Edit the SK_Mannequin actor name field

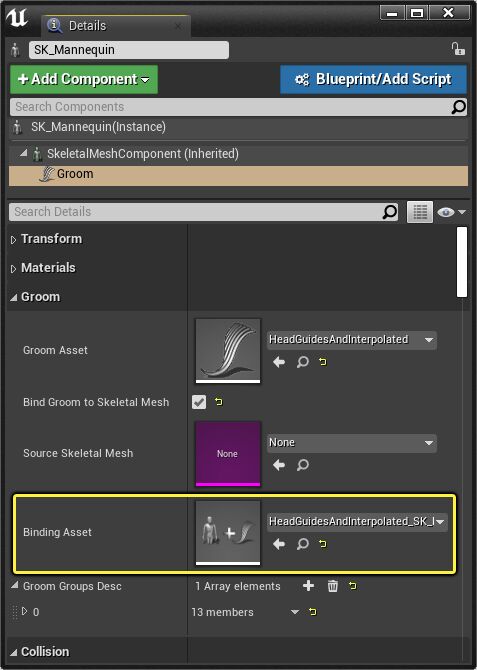pyautogui.click(x=129, y=50)
